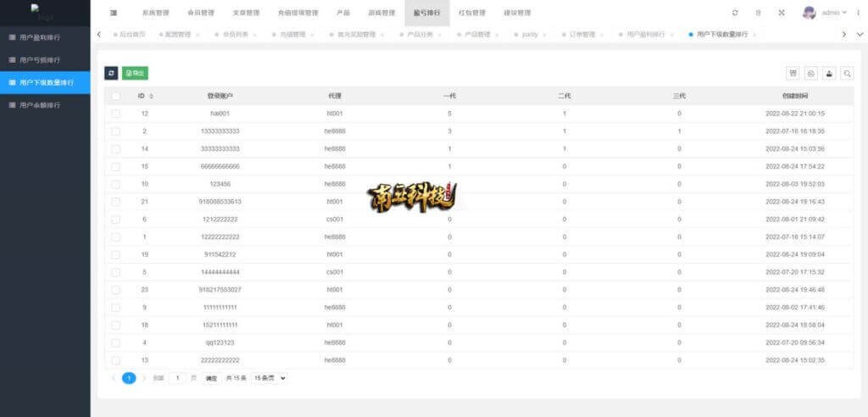Image resolution: width=868 pixels, height=417 pixels.
Task: Tick the select-all checkbox in the table header
Action: [115, 96]
